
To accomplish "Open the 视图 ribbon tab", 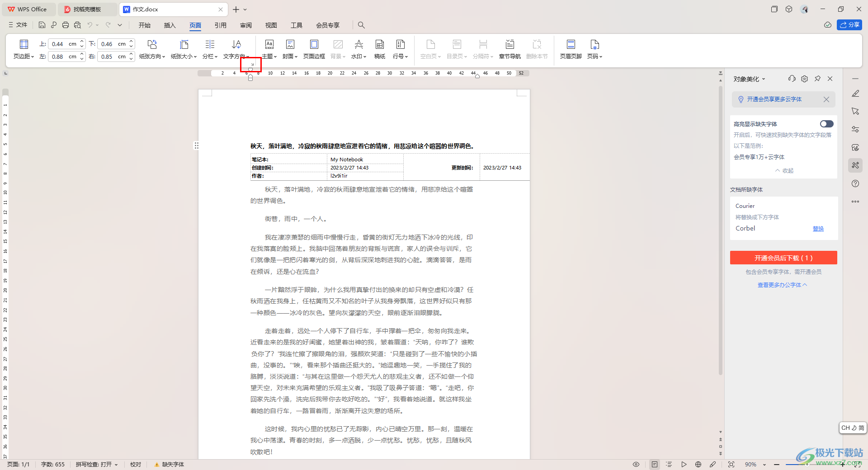I will 271,25.
